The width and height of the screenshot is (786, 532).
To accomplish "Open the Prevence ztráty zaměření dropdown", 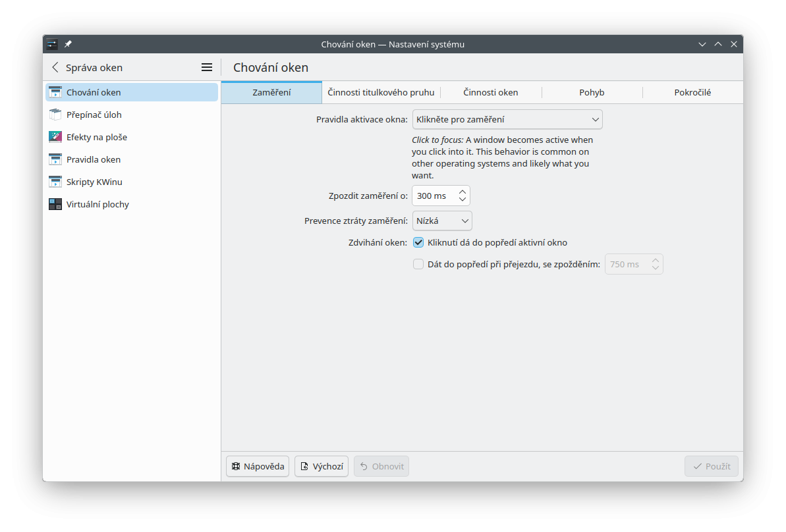I will [x=442, y=221].
